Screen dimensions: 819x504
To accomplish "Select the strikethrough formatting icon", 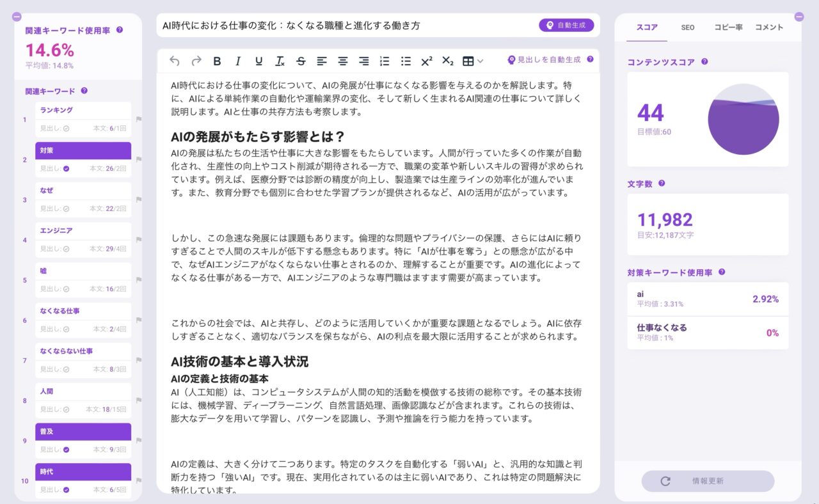I will point(300,61).
